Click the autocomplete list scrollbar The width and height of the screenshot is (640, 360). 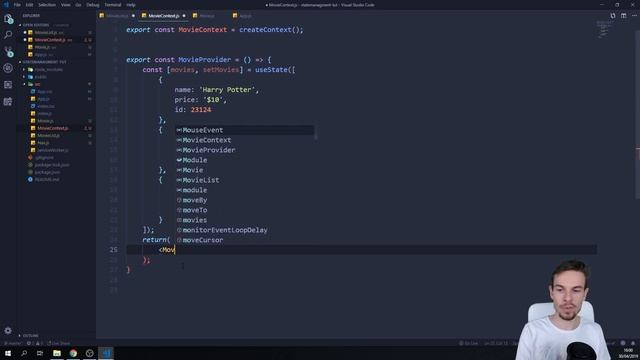316,133
